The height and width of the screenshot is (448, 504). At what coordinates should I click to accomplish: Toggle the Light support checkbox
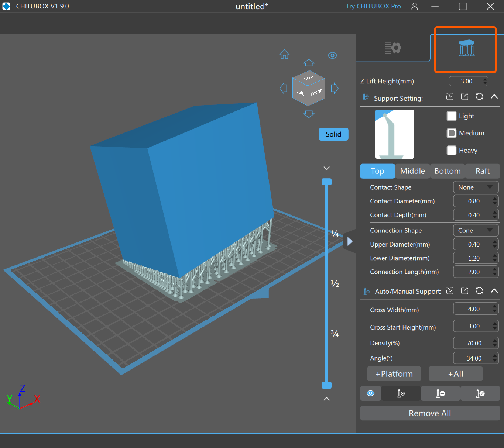pyautogui.click(x=452, y=116)
